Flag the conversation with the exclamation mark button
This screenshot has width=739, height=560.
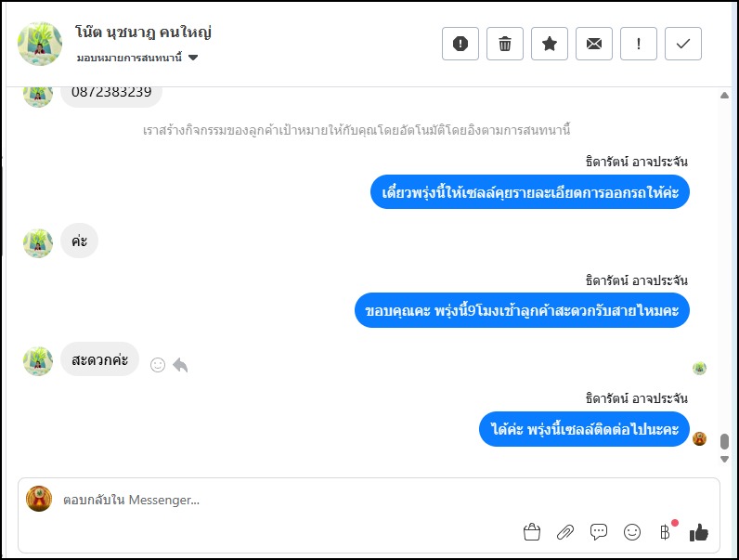[639, 44]
